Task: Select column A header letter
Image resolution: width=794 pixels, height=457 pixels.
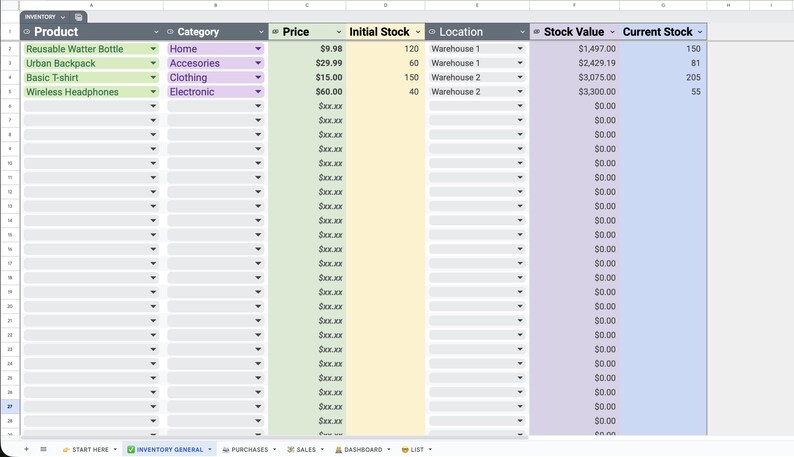Action: click(x=92, y=5)
